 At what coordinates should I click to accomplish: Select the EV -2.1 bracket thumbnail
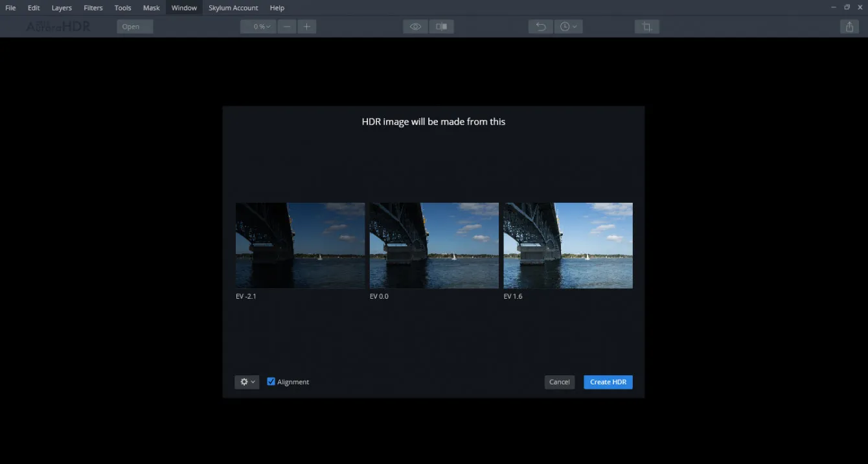(x=300, y=246)
